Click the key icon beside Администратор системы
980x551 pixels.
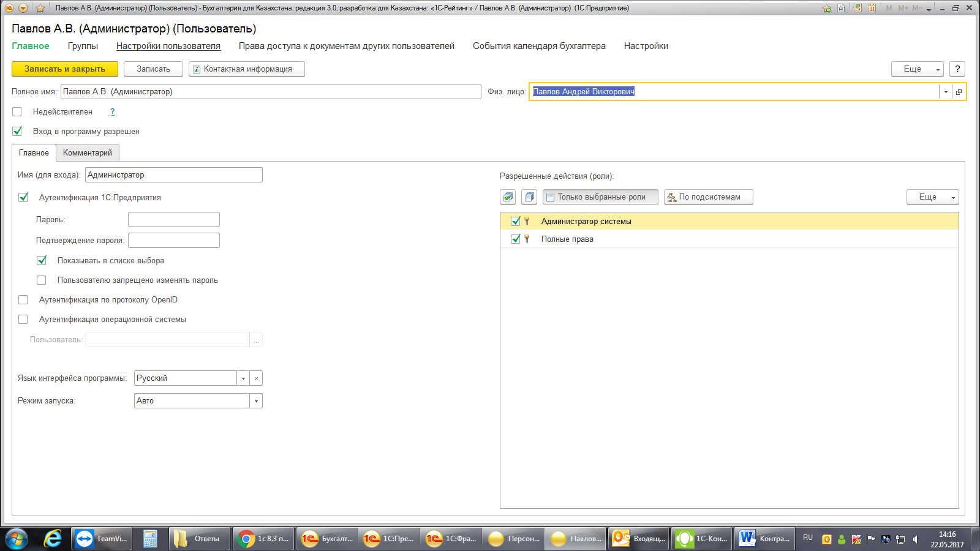(x=527, y=221)
